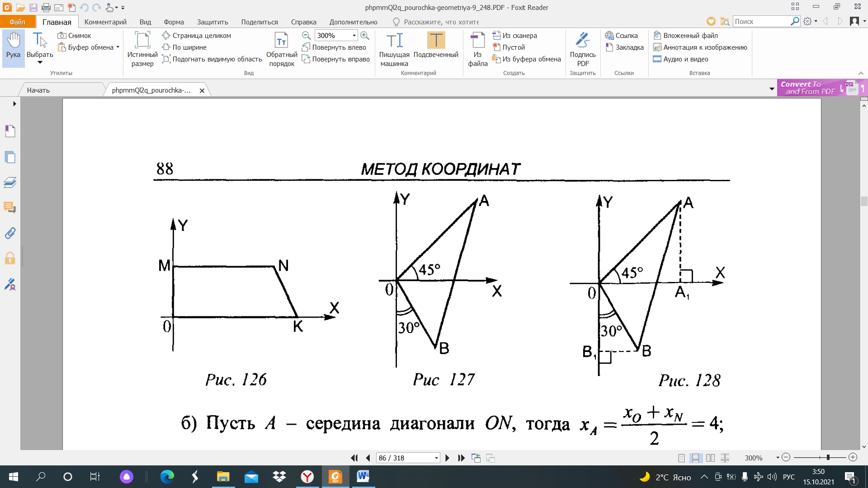Close the phpmmQl2q_pourochka PDF tab

(x=202, y=90)
